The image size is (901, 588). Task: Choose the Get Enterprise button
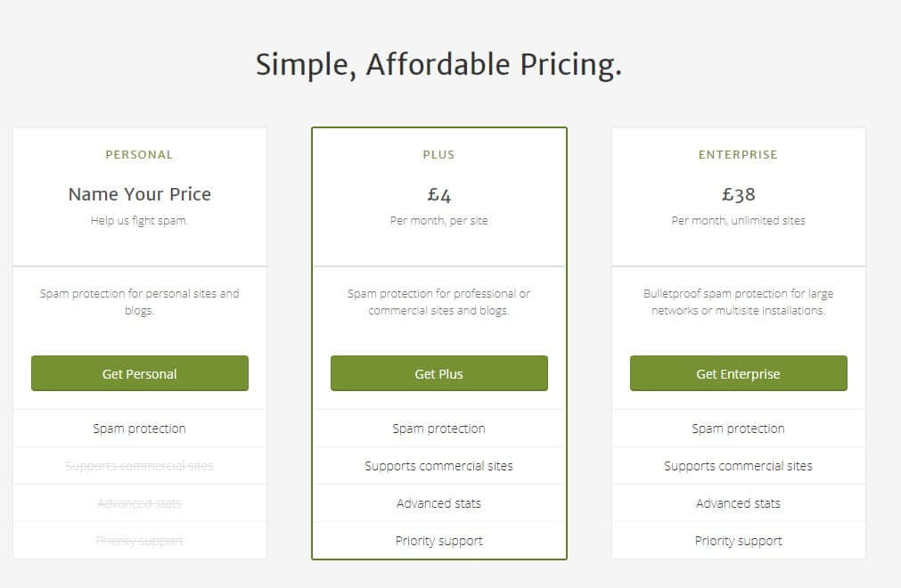point(739,373)
